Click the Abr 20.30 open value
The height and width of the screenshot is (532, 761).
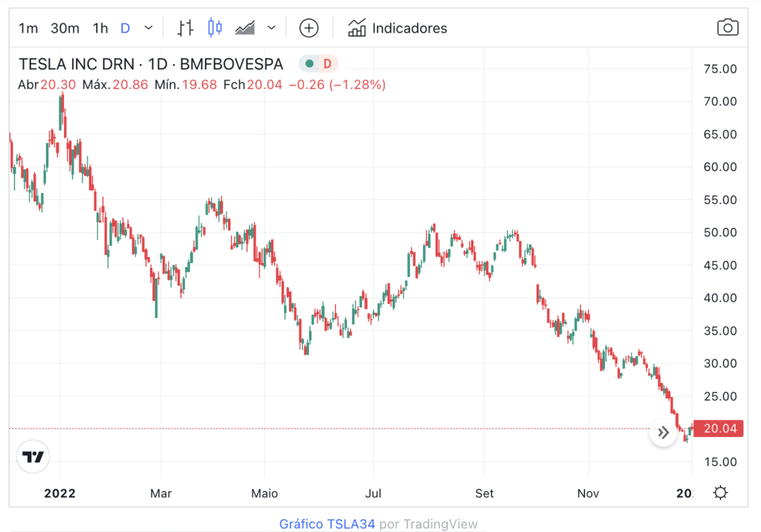coord(47,85)
